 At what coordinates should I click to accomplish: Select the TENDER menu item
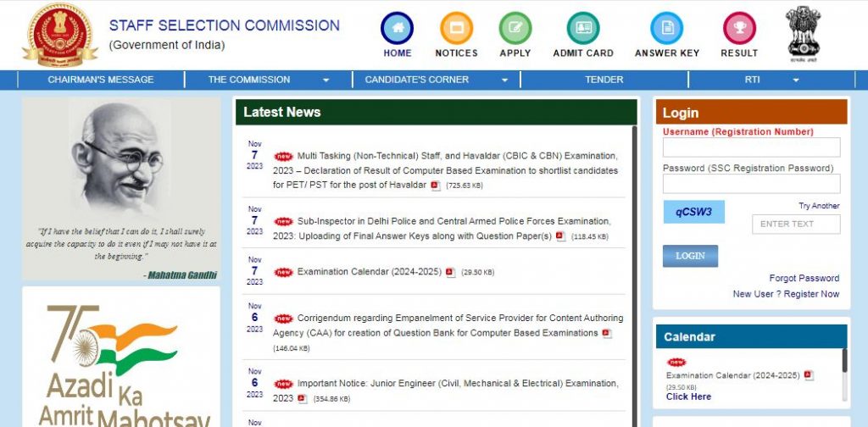pyautogui.click(x=604, y=80)
